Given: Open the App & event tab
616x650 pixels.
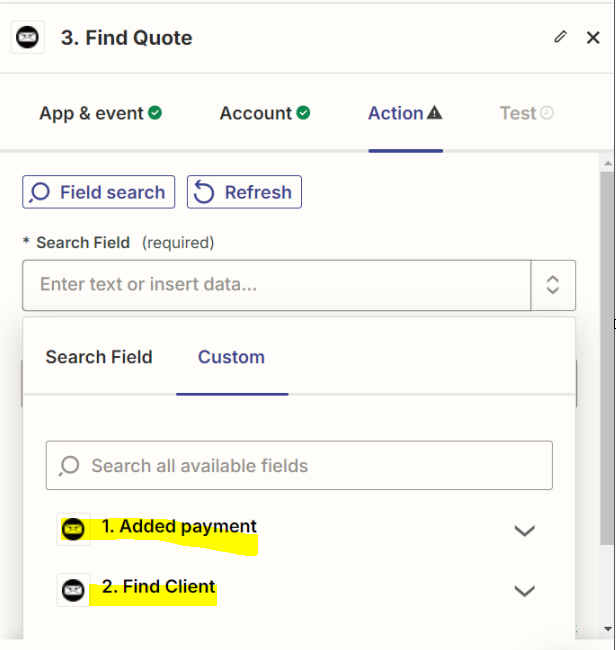Looking at the screenshot, I should (x=100, y=113).
